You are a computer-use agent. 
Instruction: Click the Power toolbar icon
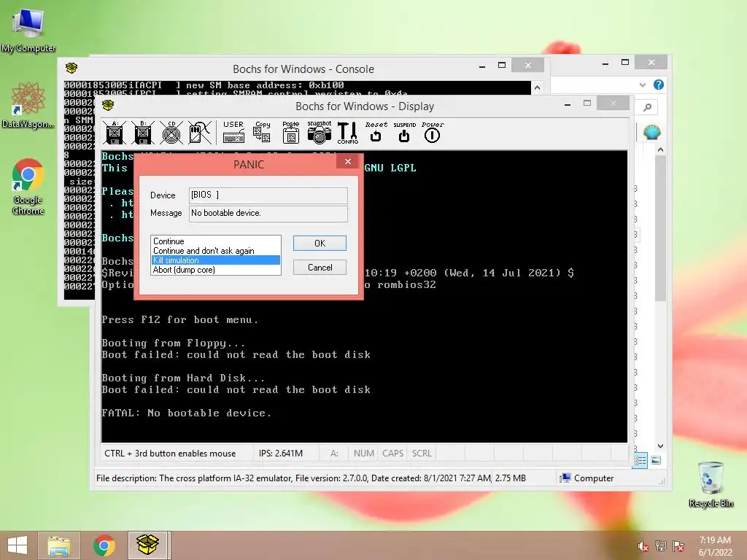(x=433, y=132)
